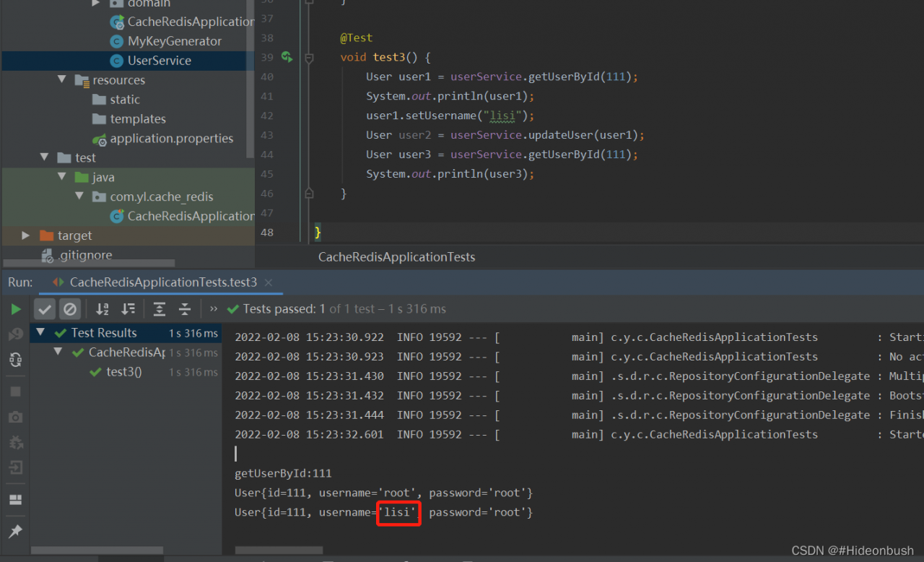This screenshot has width=924, height=562.
Task: Click the Stop square icon
Action: (15, 392)
